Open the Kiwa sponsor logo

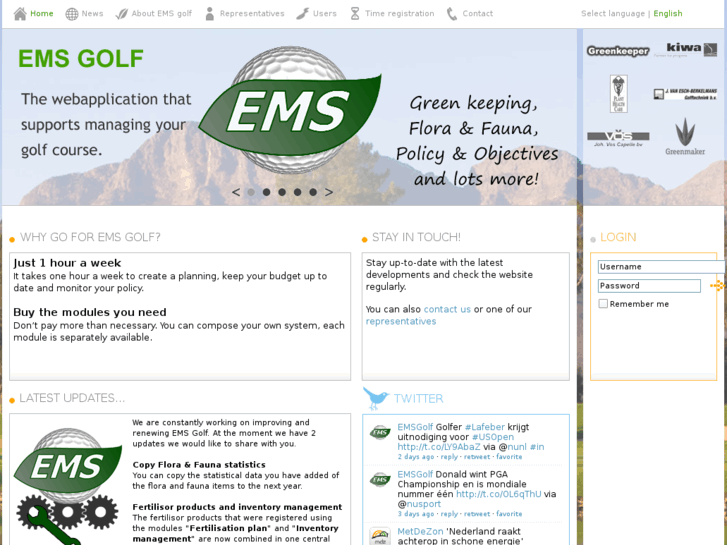685,49
